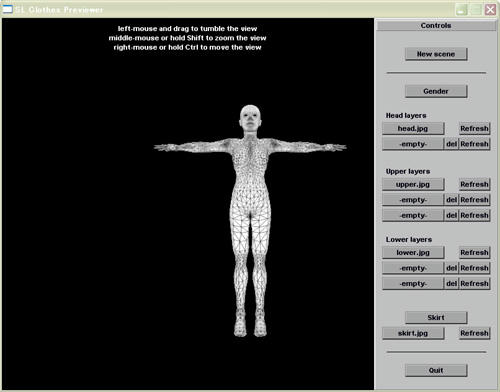Delete the second lower layer
The width and height of the screenshot is (500, 392).
[x=451, y=268]
